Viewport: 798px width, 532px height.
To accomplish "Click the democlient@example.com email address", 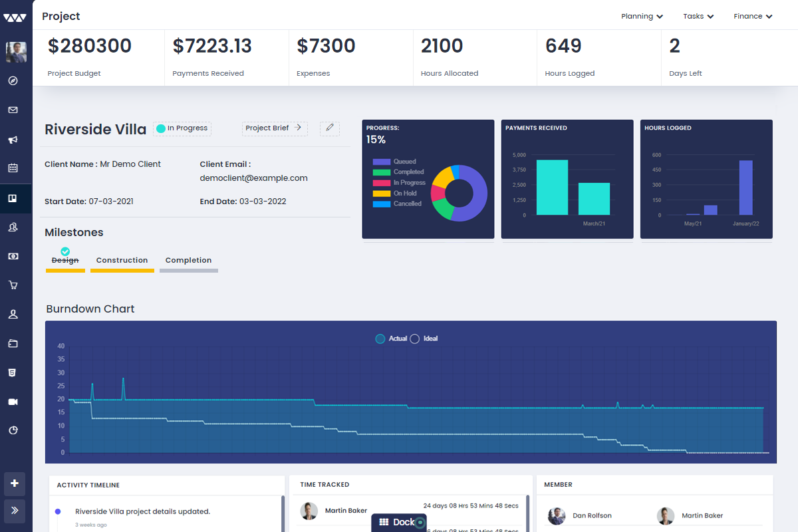I will (253, 178).
